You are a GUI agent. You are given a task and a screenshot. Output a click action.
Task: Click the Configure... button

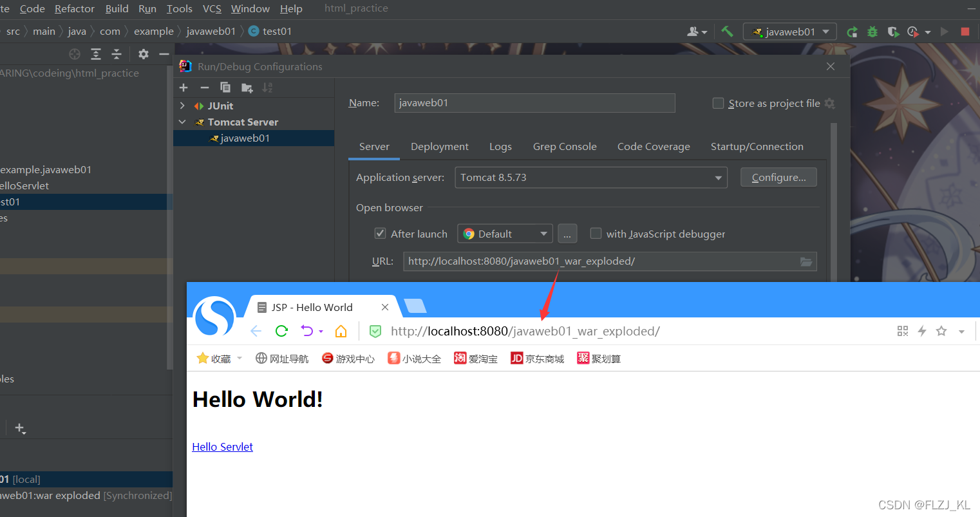(778, 178)
